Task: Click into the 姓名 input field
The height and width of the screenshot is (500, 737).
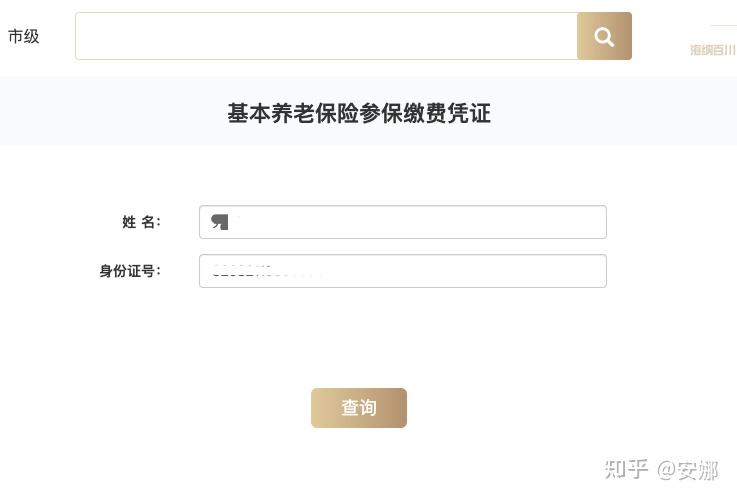Action: pyautogui.click(x=420, y=222)
